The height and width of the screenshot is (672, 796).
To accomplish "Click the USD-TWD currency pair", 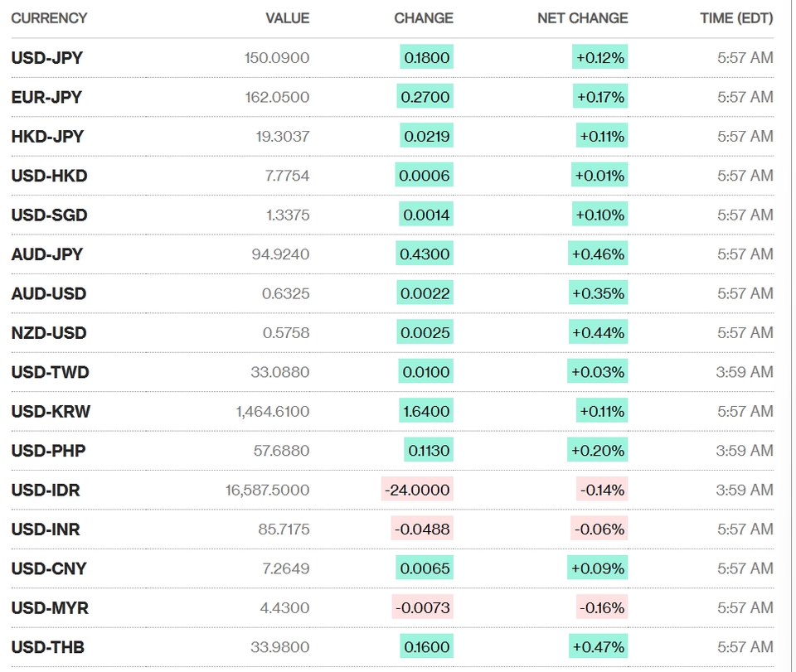I will [x=51, y=372].
